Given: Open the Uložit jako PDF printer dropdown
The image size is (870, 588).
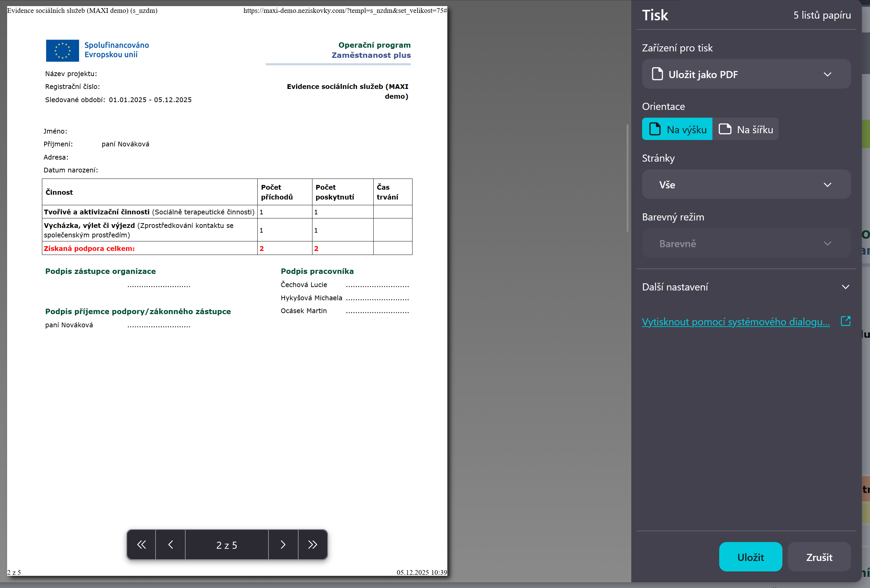Looking at the screenshot, I should tap(746, 74).
